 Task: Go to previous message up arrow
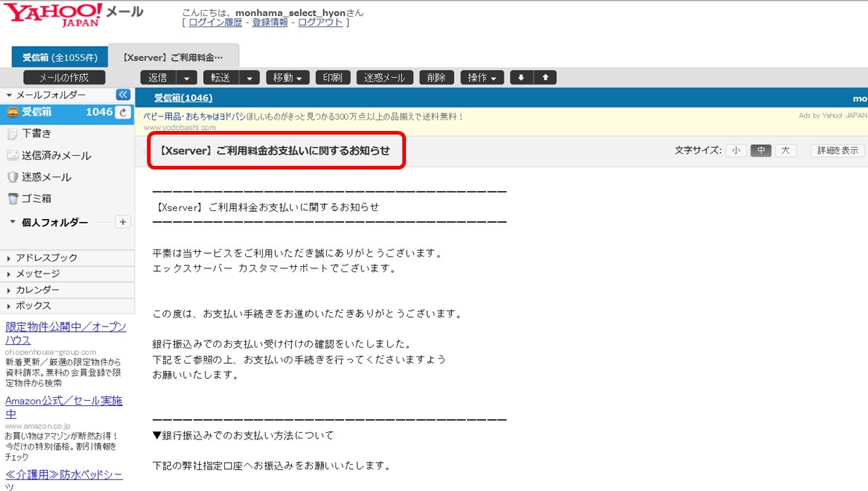click(x=545, y=78)
